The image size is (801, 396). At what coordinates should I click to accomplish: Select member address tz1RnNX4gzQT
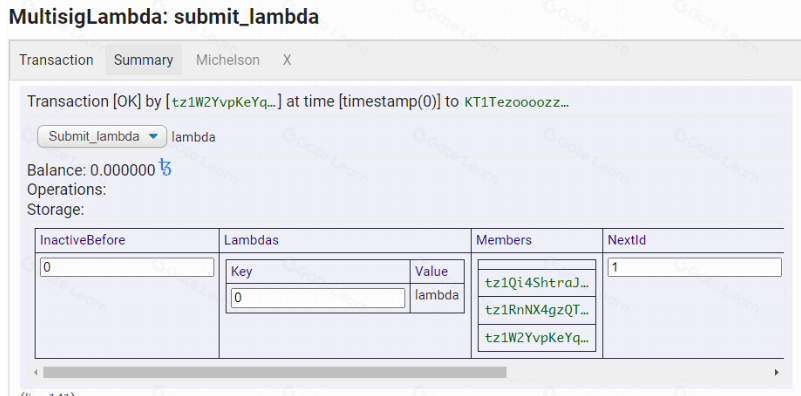(x=537, y=310)
